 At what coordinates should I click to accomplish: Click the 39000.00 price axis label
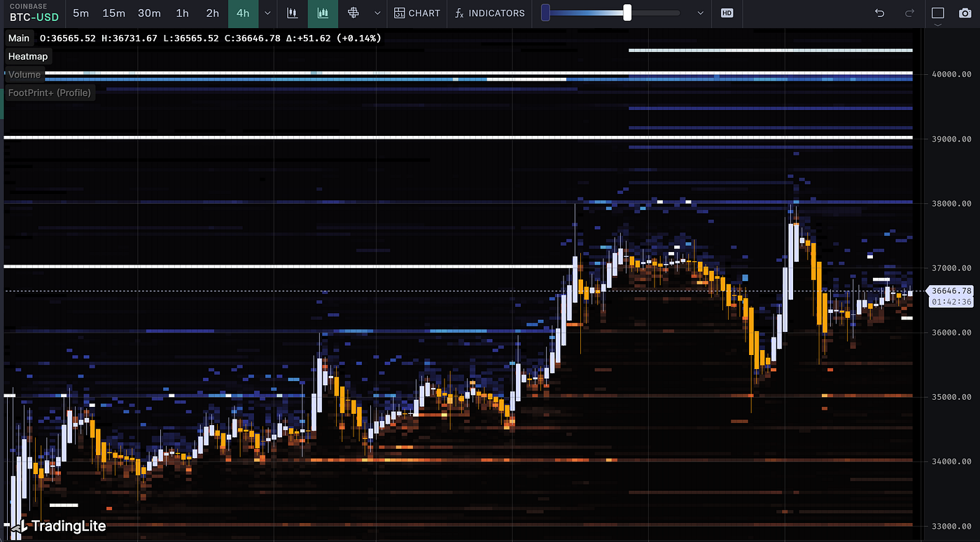click(951, 139)
